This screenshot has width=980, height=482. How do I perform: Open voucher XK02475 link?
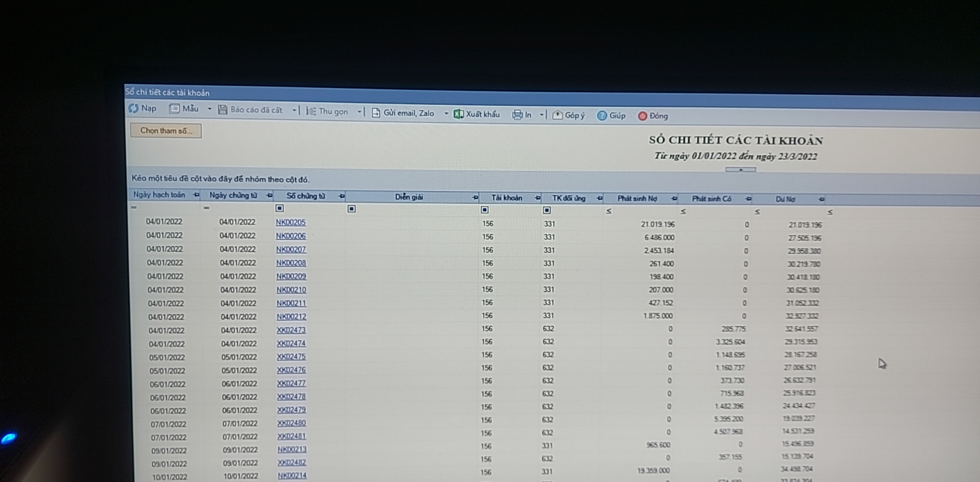coord(291,356)
